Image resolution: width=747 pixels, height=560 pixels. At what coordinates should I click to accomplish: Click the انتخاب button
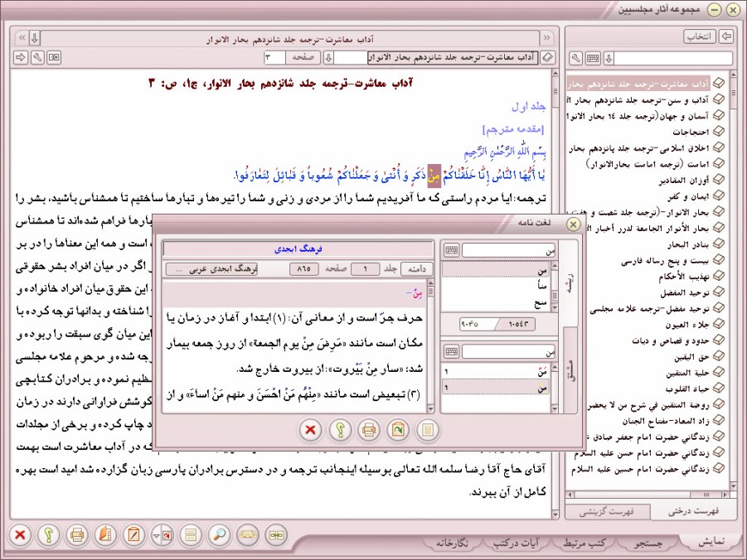click(700, 36)
